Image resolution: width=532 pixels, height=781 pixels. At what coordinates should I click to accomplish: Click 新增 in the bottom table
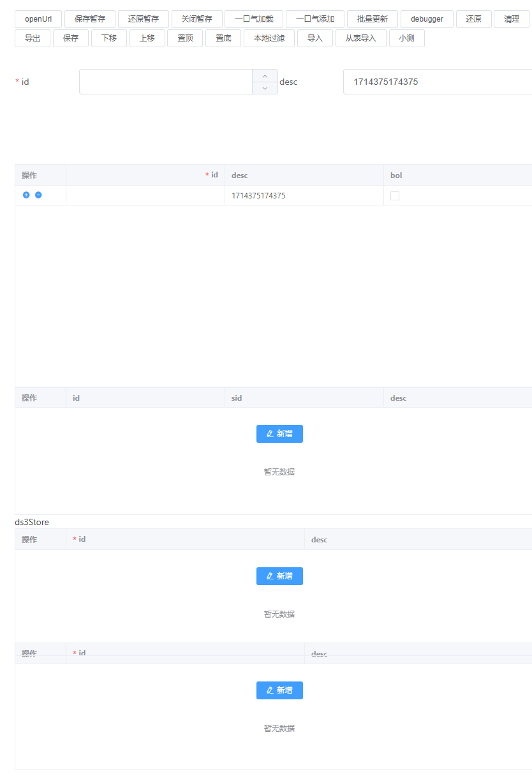(x=279, y=690)
